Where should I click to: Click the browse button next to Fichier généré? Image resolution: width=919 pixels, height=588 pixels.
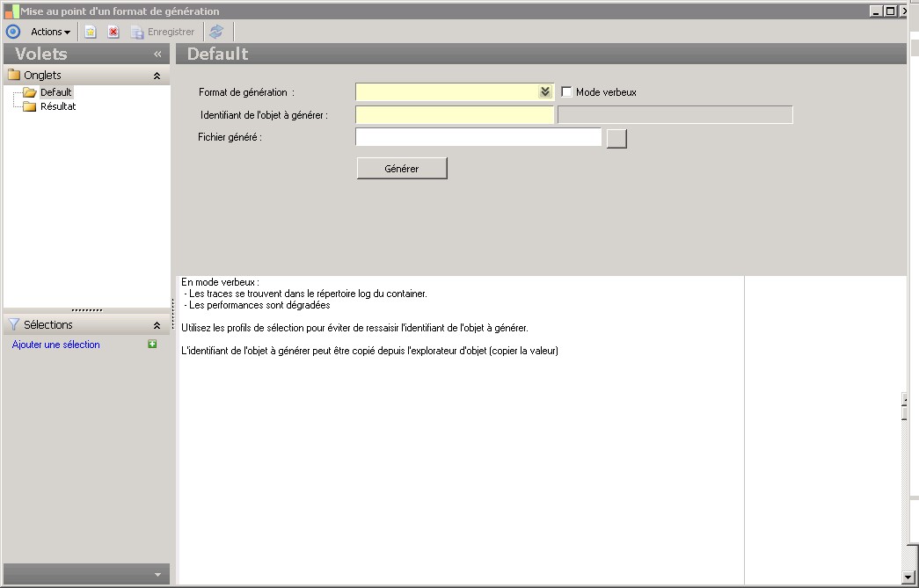pyautogui.click(x=616, y=138)
